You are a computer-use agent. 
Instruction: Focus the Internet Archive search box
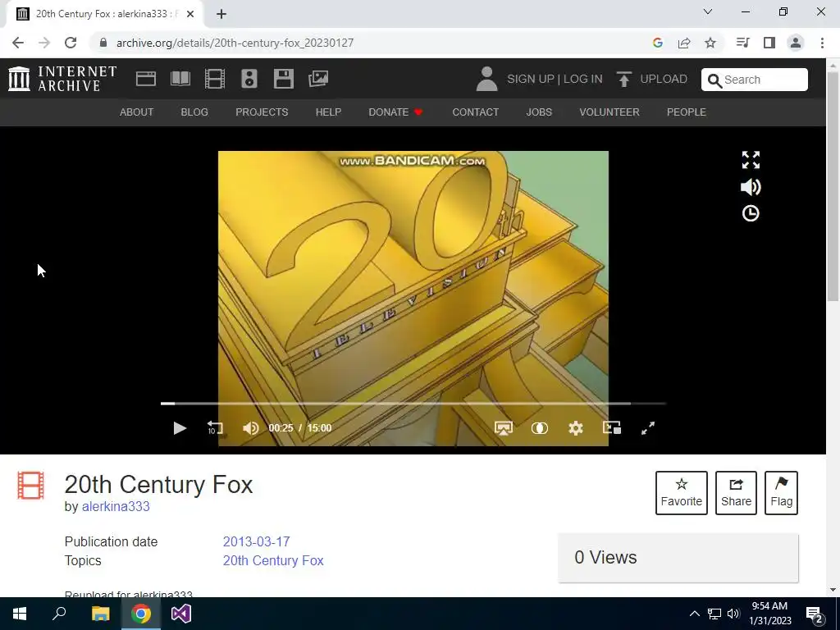(755, 80)
